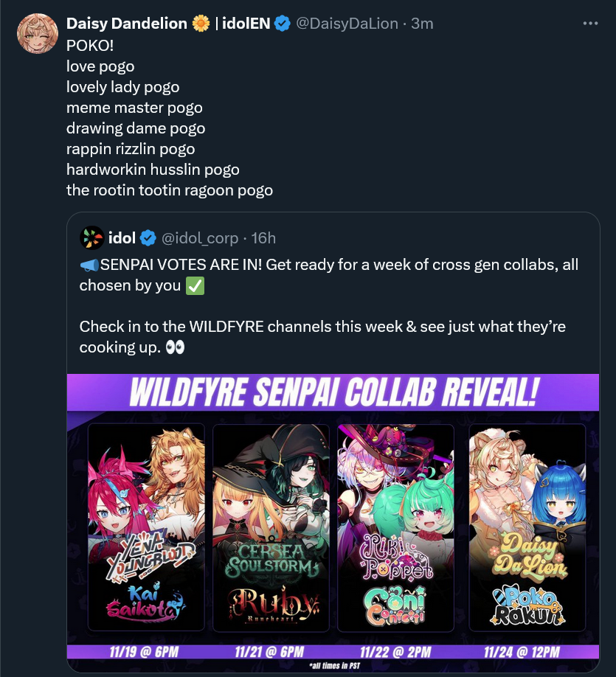Click Daisy's blue verified badge

pyautogui.click(x=283, y=24)
